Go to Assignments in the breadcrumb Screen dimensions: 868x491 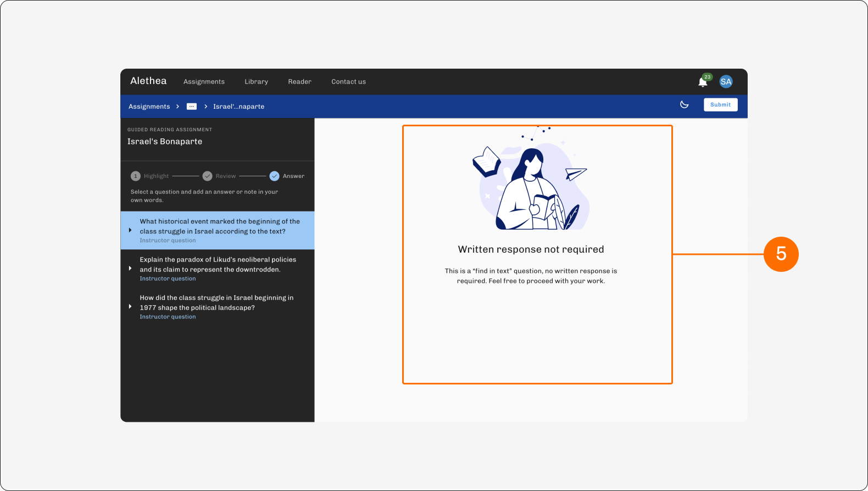(149, 107)
